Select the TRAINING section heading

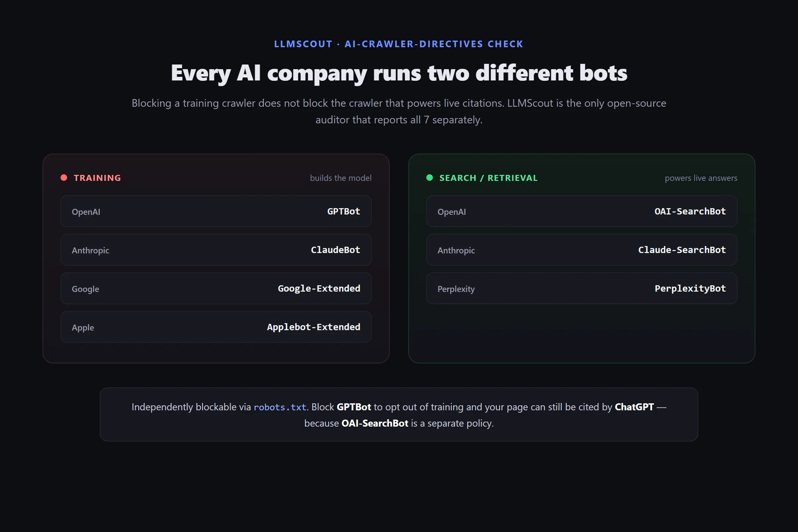pos(97,178)
